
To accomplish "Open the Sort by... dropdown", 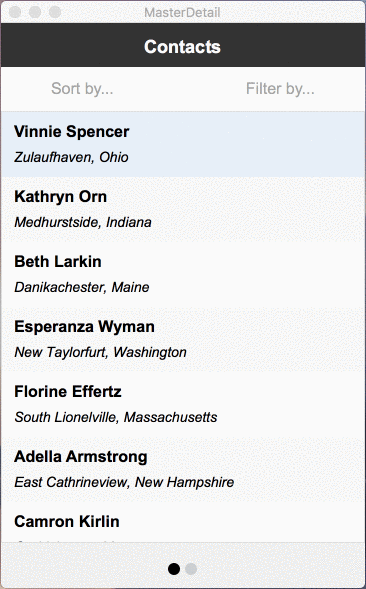I will click(82, 89).
